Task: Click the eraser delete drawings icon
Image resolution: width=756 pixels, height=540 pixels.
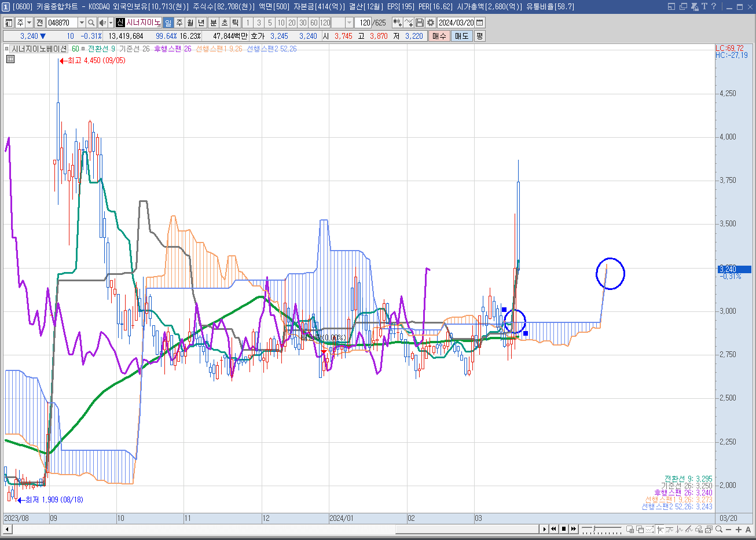Action: [x=699, y=529]
